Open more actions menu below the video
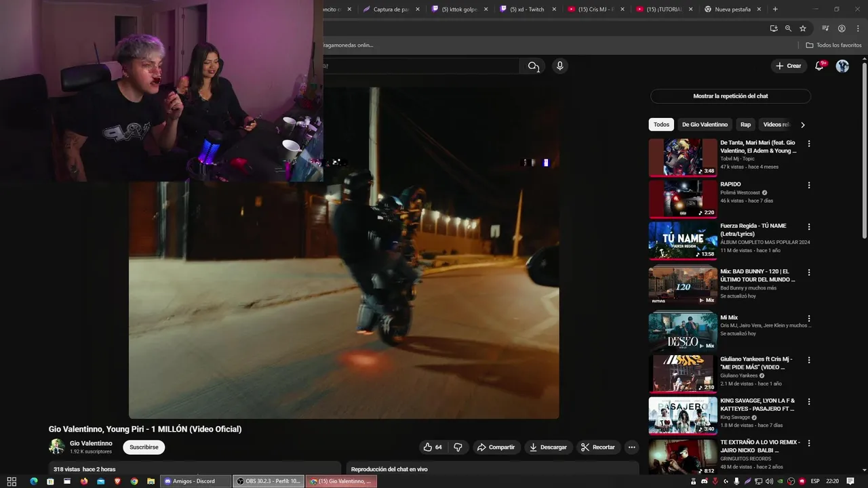Viewport: 868px width, 488px height. click(631, 447)
